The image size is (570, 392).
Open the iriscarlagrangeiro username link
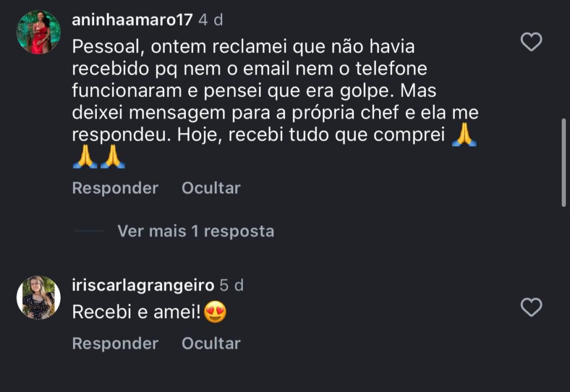coord(143,285)
